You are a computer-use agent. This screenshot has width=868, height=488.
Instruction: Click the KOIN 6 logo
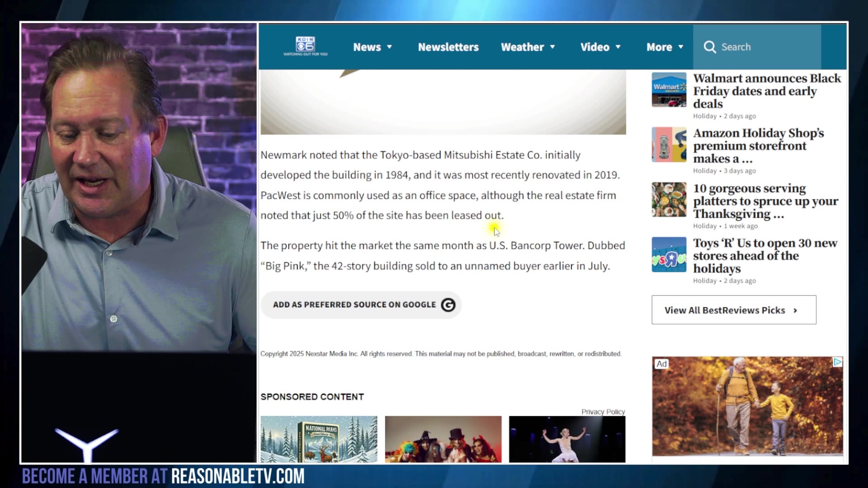305,46
